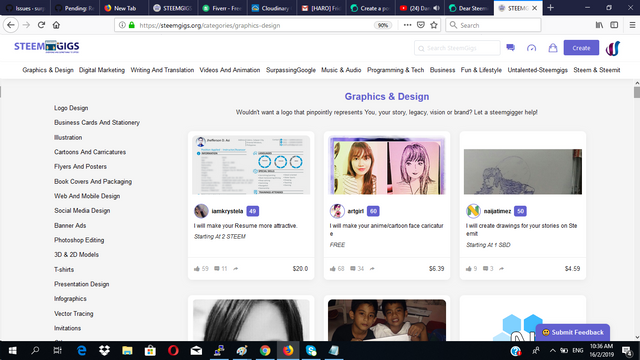Open the anime caricature gig thumbnail
Viewport: 640px width, 360px height.
tap(387, 165)
